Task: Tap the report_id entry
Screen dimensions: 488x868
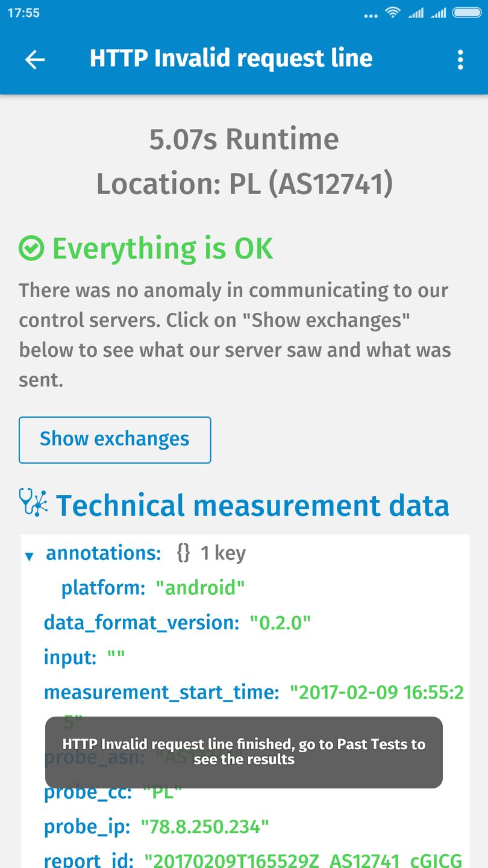Action: click(x=88, y=860)
